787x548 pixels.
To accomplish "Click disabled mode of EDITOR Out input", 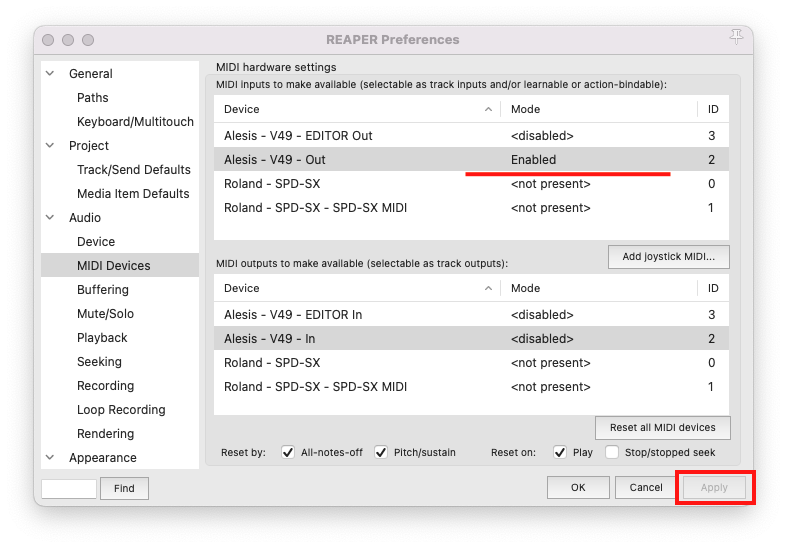I will 542,135.
